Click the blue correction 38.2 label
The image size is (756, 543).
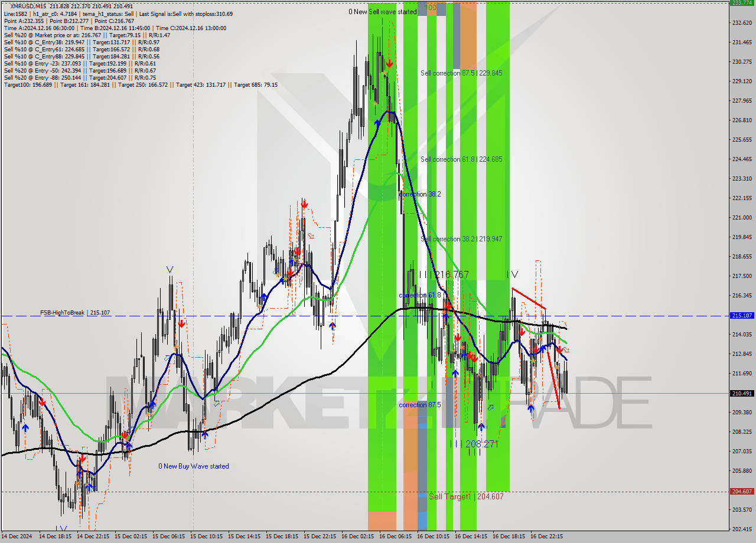tap(420, 194)
